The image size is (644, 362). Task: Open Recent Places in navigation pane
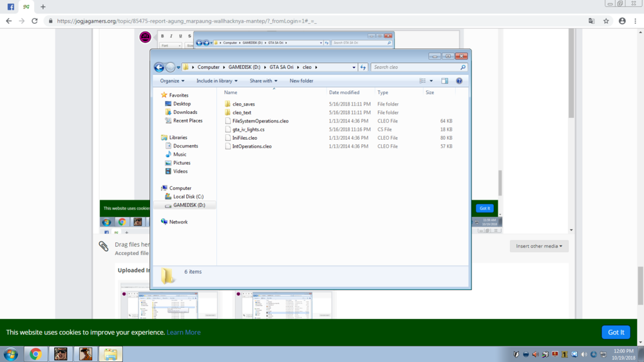point(187,121)
